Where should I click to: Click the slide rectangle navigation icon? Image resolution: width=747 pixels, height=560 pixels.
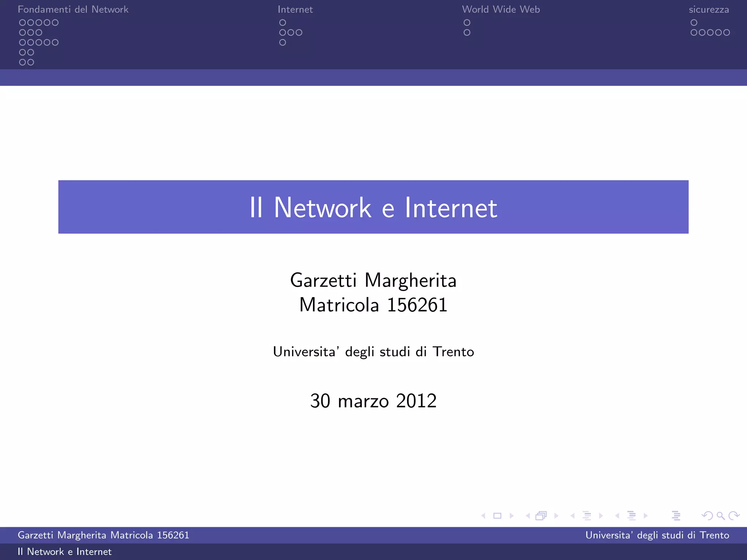tap(497, 516)
